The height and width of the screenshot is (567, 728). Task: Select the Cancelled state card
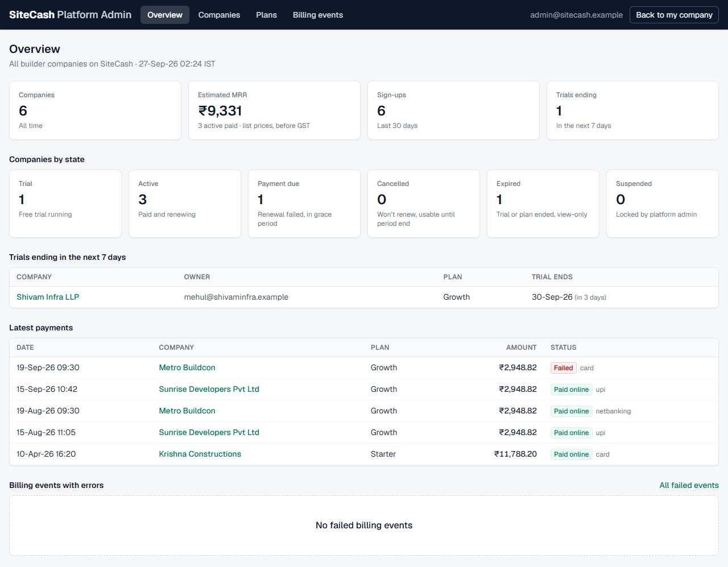(x=424, y=204)
